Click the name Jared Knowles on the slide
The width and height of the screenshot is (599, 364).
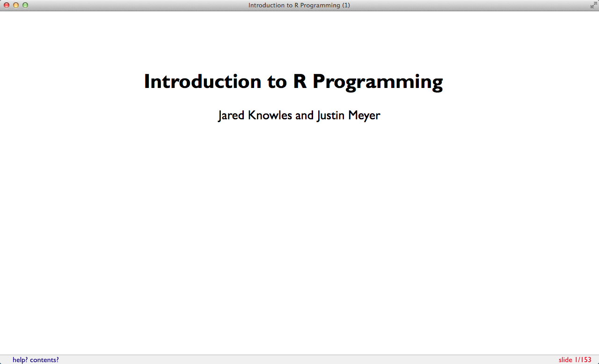pos(255,115)
